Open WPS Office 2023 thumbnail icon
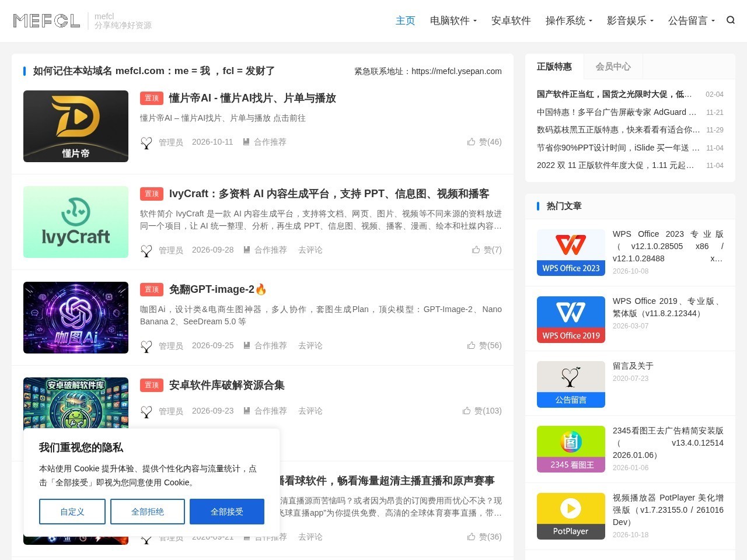Screen dimensions: 747x560 coord(571,253)
